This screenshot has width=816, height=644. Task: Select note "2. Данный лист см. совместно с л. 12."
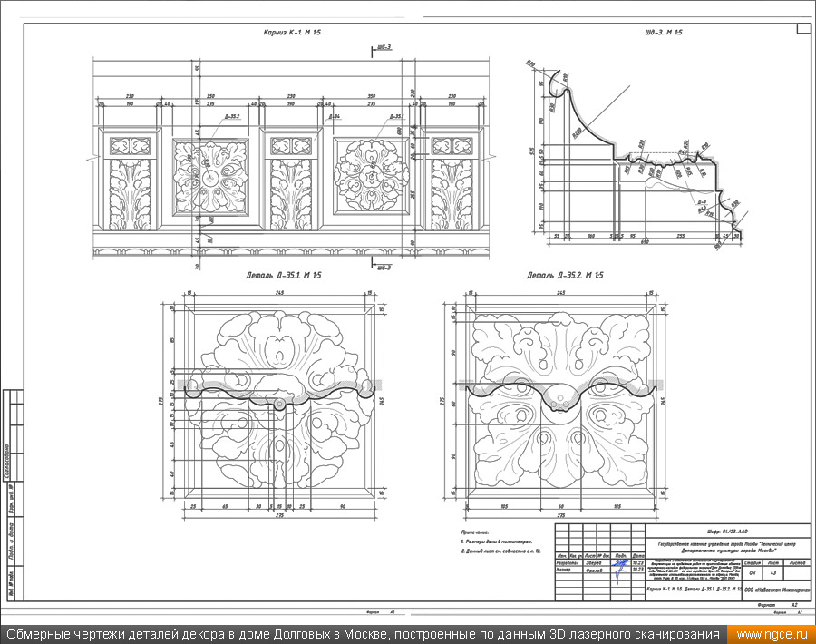coord(501,551)
